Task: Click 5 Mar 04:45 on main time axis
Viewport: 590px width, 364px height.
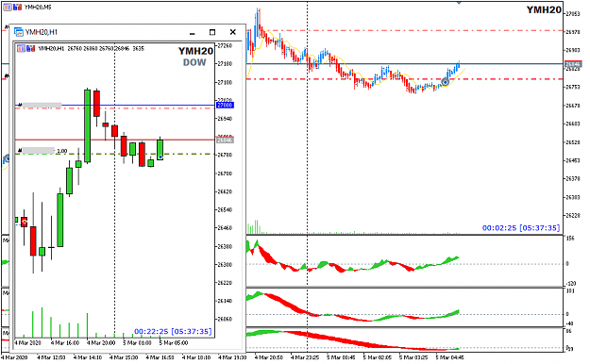Action: [450, 357]
